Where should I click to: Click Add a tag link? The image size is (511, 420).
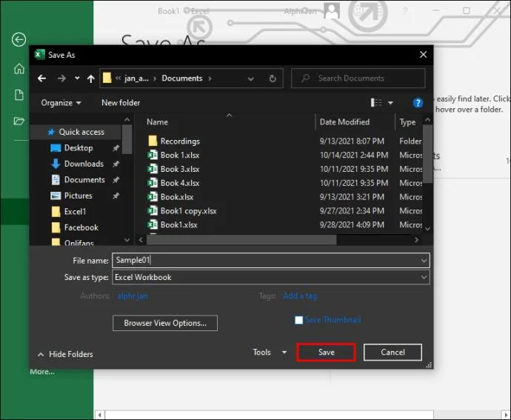pyautogui.click(x=300, y=296)
